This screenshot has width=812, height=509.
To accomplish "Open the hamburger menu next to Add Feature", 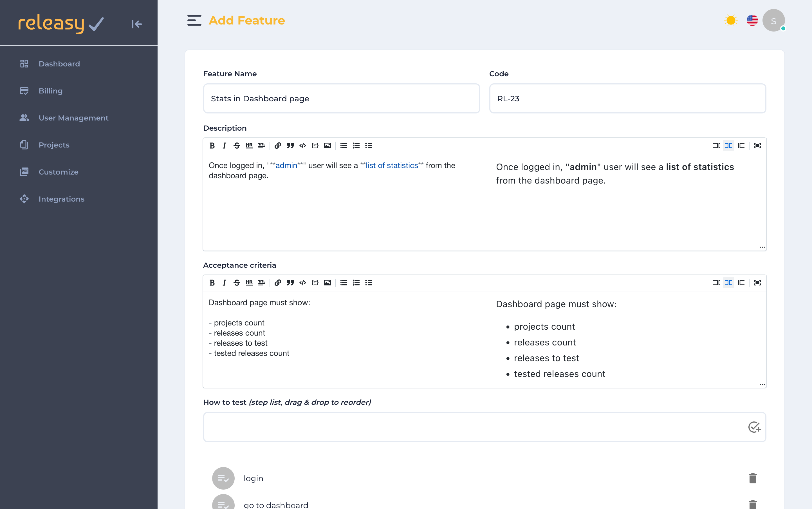I will [194, 20].
